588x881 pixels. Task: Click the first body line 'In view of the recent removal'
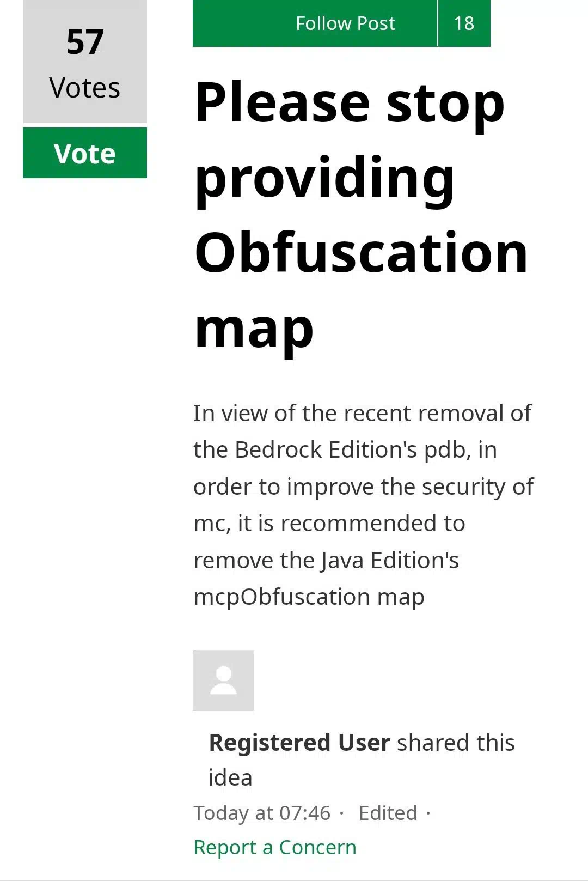(363, 413)
